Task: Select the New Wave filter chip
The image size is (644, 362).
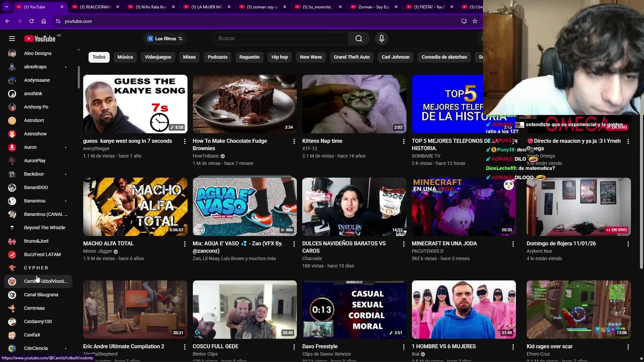Action: [311, 57]
